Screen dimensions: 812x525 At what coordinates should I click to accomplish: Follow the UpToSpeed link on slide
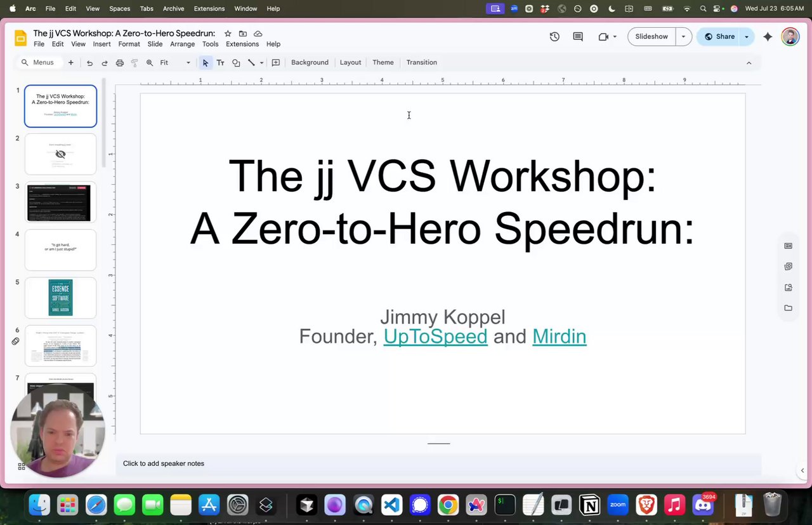tap(435, 336)
